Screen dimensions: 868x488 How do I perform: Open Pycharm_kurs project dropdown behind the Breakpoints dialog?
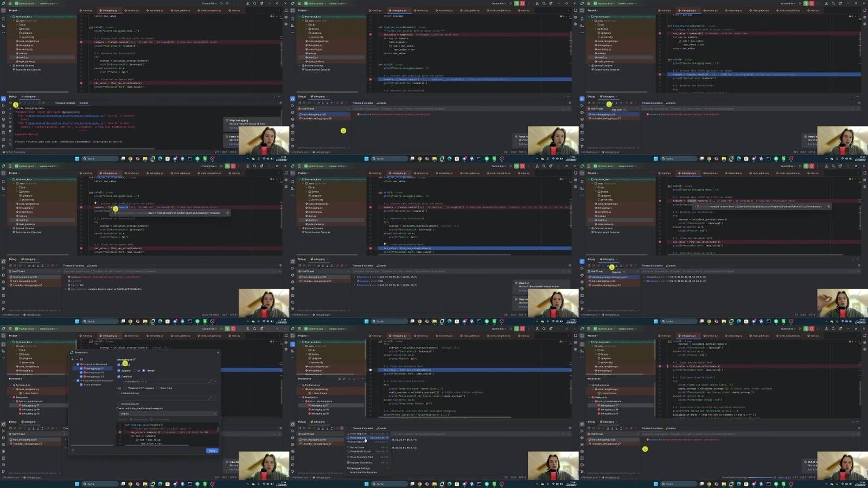25,329
